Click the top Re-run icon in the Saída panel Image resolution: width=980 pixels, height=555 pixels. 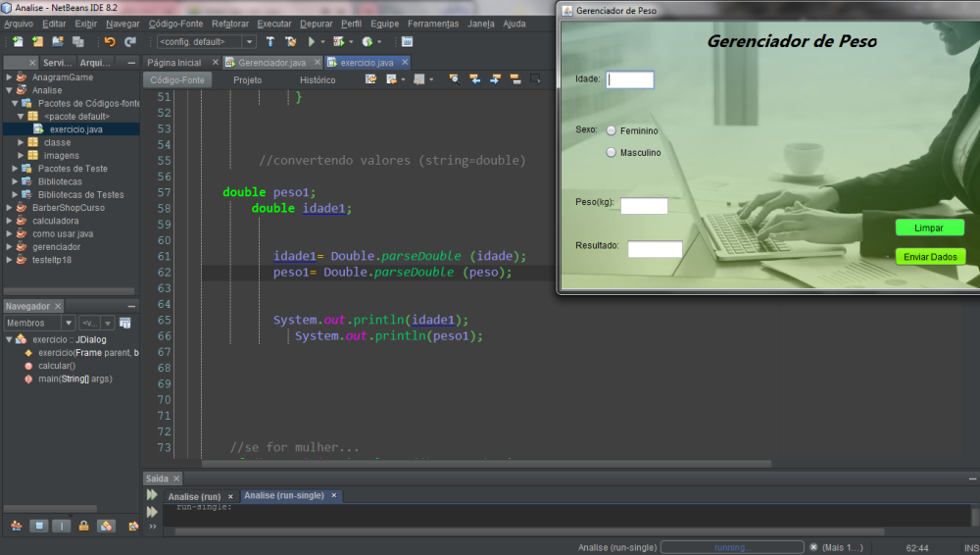coord(152,495)
